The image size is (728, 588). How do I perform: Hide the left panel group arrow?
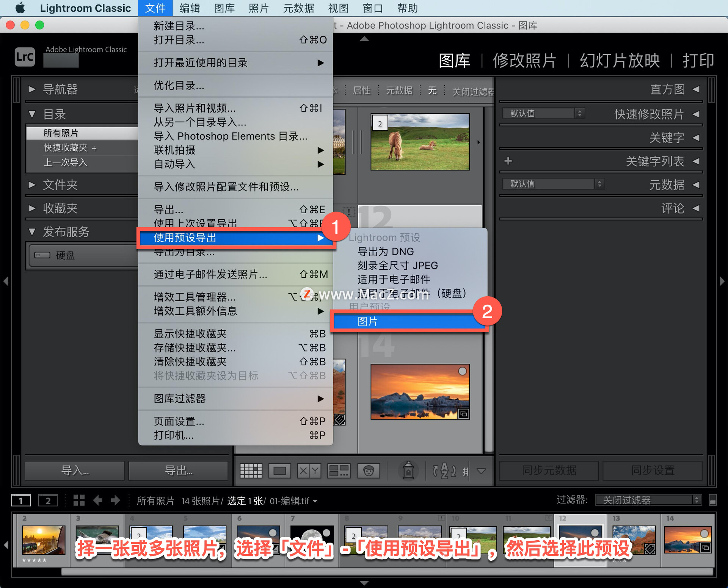tap(5, 281)
